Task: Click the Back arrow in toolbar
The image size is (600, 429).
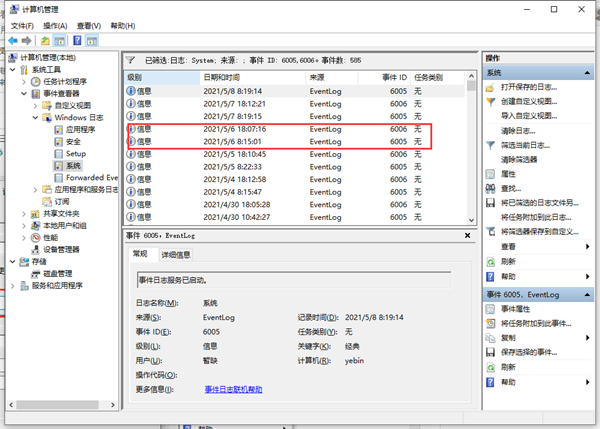Action: coord(11,40)
